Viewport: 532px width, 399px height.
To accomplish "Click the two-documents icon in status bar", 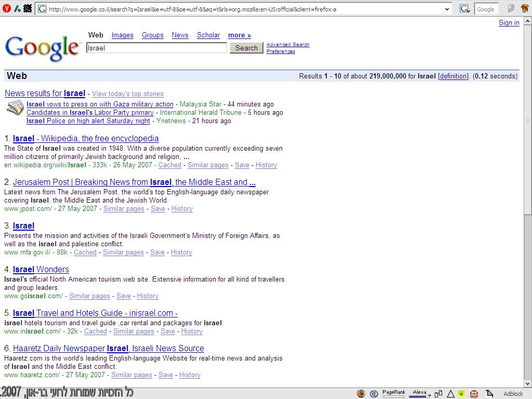I will pyautogui.click(x=438, y=394).
